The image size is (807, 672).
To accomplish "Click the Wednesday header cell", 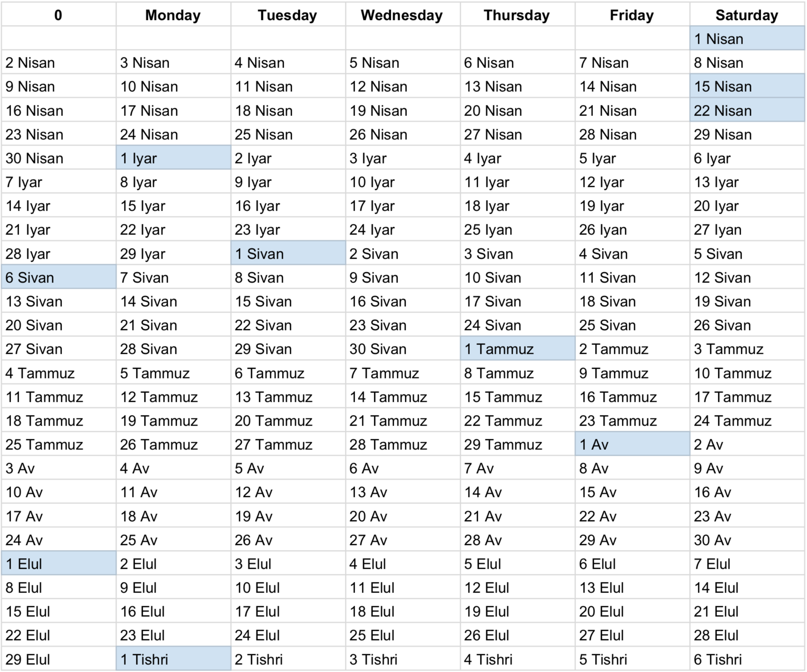I will [402, 15].
